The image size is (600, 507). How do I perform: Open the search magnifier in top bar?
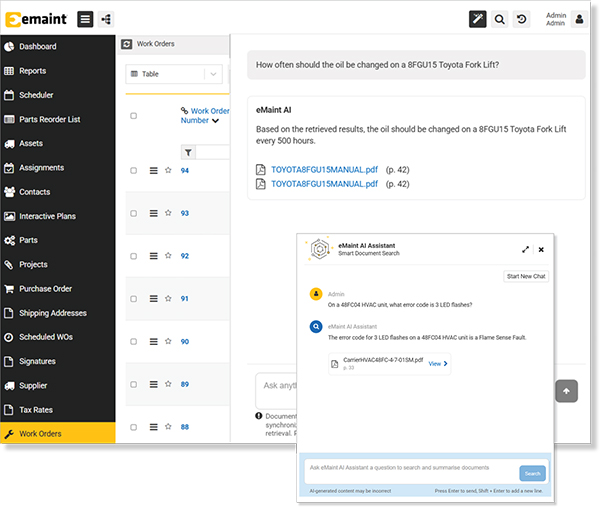[499, 19]
